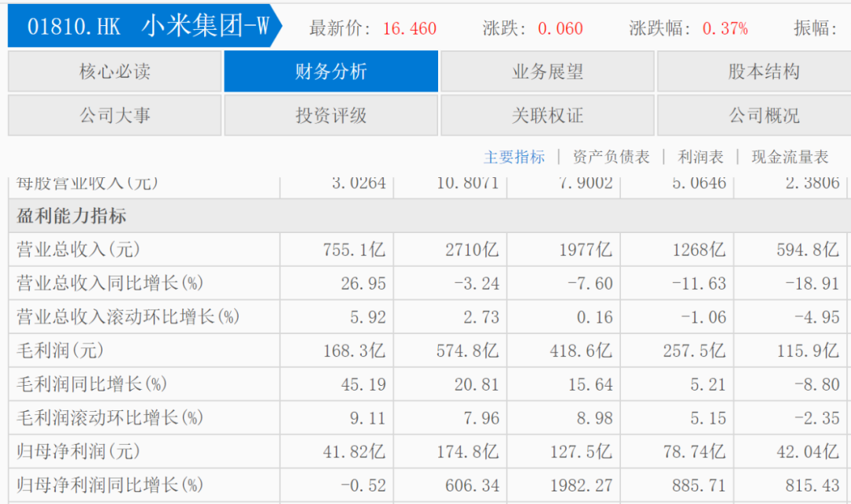Open the 资产负债表 link
This screenshot has height=504, width=851.
[x=611, y=157]
